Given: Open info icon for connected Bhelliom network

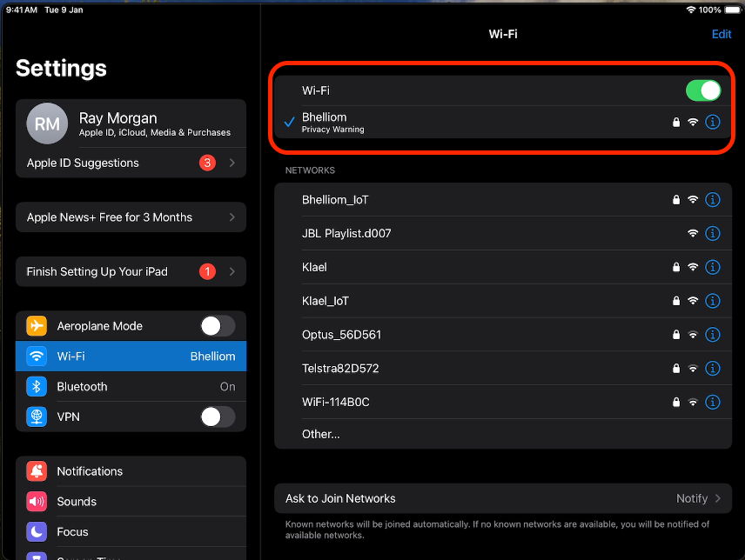Looking at the screenshot, I should pos(713,123).
